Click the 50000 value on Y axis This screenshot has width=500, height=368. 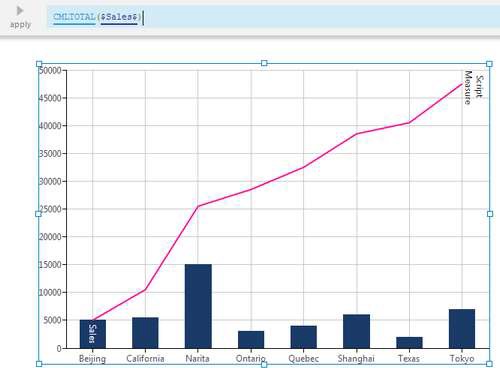(51, 70)
